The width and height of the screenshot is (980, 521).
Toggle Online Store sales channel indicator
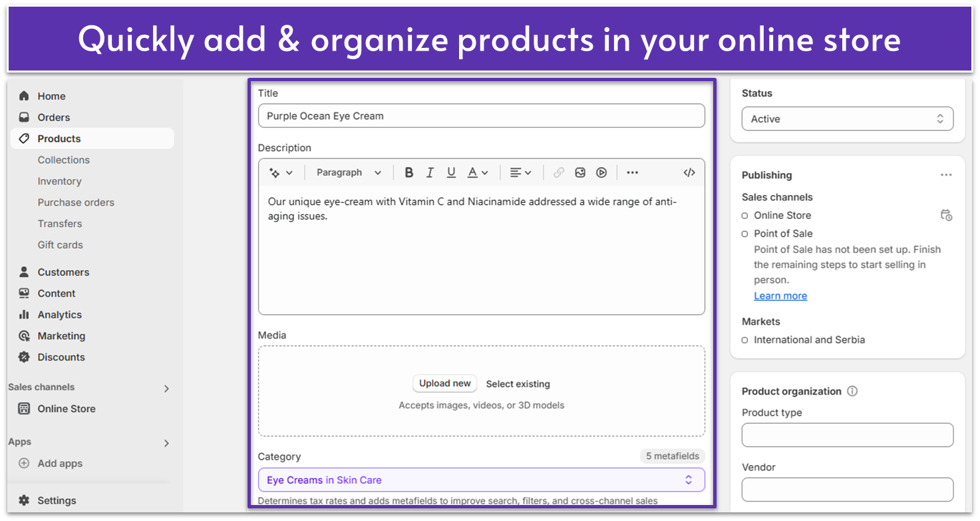coord(745,216)
